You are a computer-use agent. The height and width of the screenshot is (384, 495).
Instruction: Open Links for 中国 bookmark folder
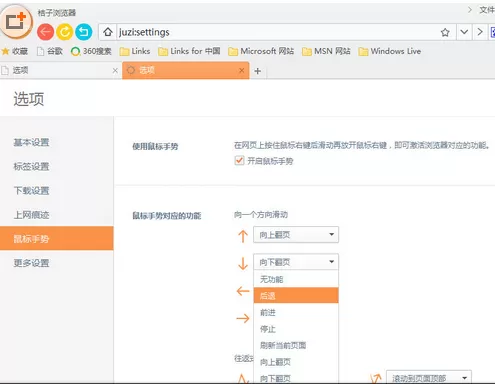click(189, 51)
